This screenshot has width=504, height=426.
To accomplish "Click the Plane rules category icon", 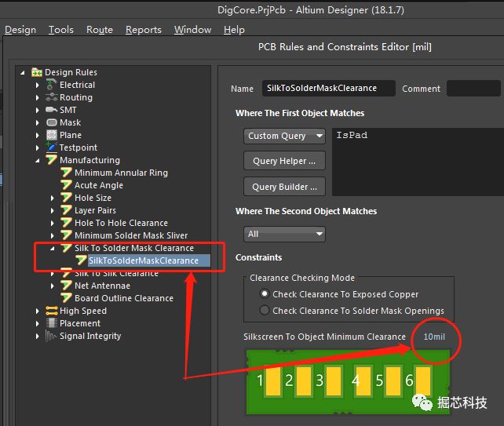I will coord(52,135).
